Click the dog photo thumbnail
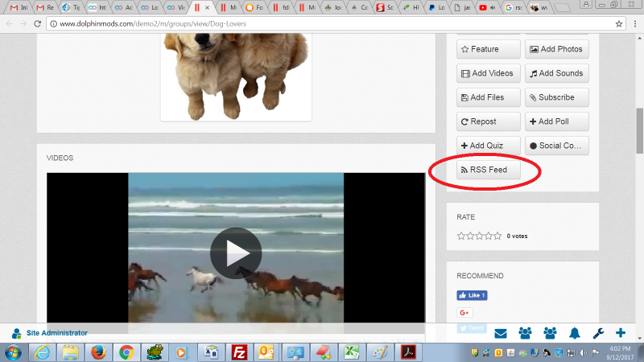This screenshot has height=362, width=644. click(236, 77)
